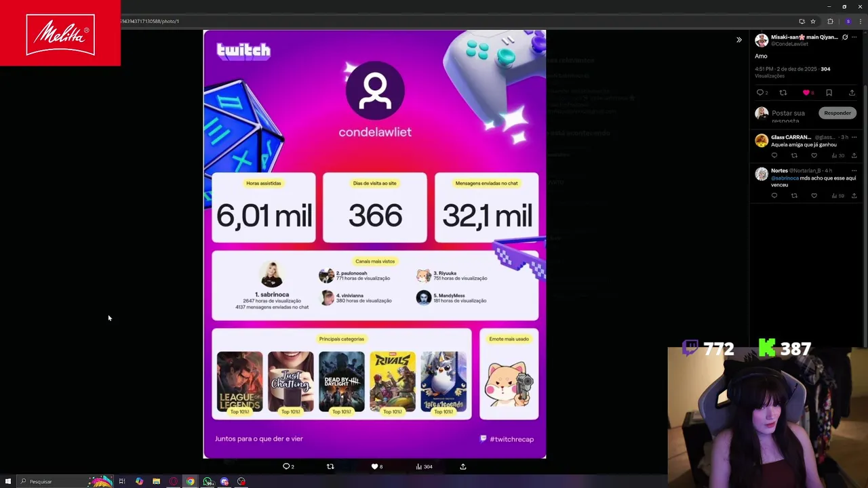Click the Responder button

click(x=837, y=113)
